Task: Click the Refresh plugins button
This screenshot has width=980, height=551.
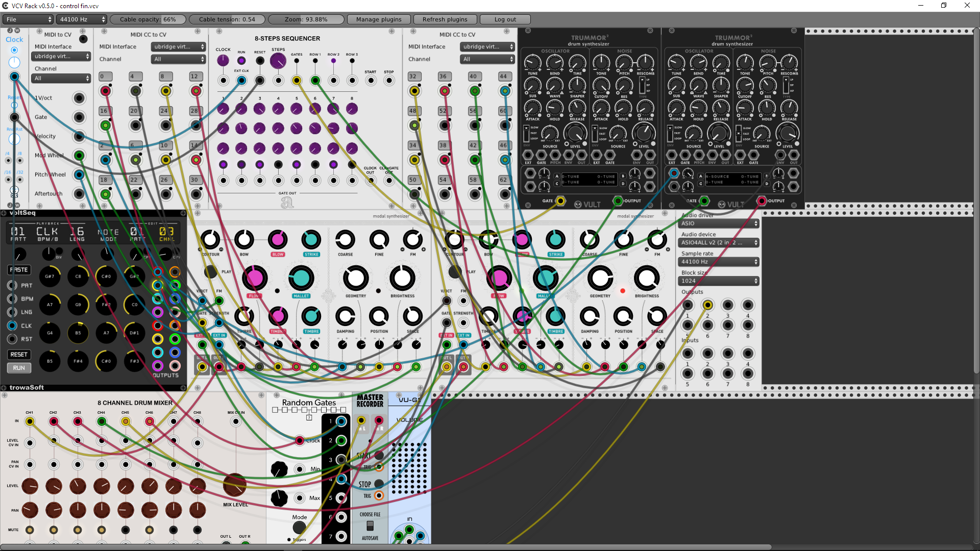Action: tap(445, 19)
